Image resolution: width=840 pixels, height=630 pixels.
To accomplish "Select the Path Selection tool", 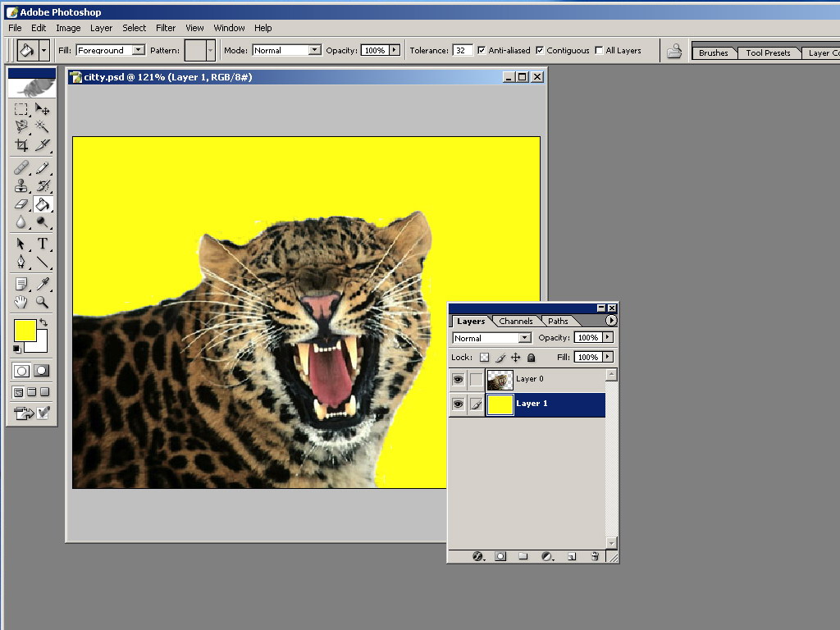I will coord(21,244).
